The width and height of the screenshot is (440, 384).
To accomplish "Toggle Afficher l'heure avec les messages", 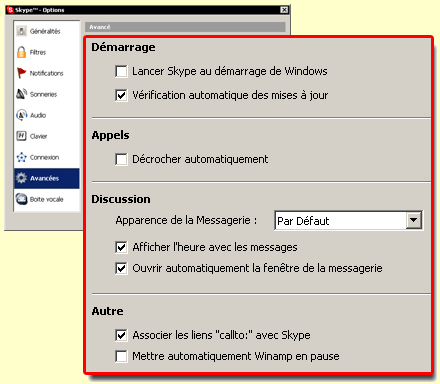I will click(121, 247).
